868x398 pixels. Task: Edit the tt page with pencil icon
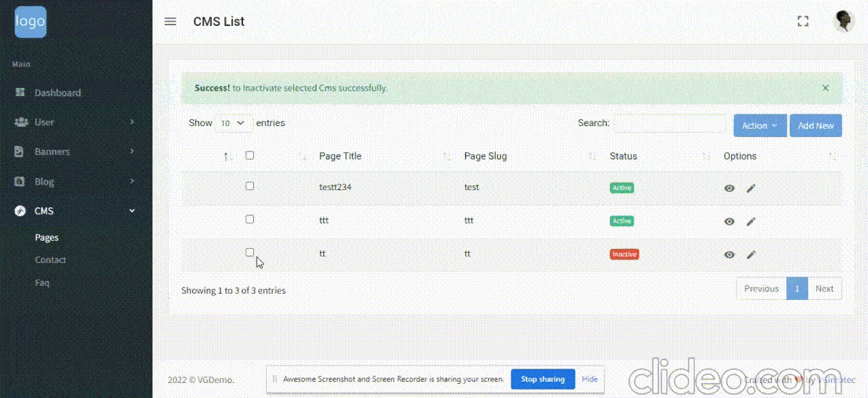[751, 255]
